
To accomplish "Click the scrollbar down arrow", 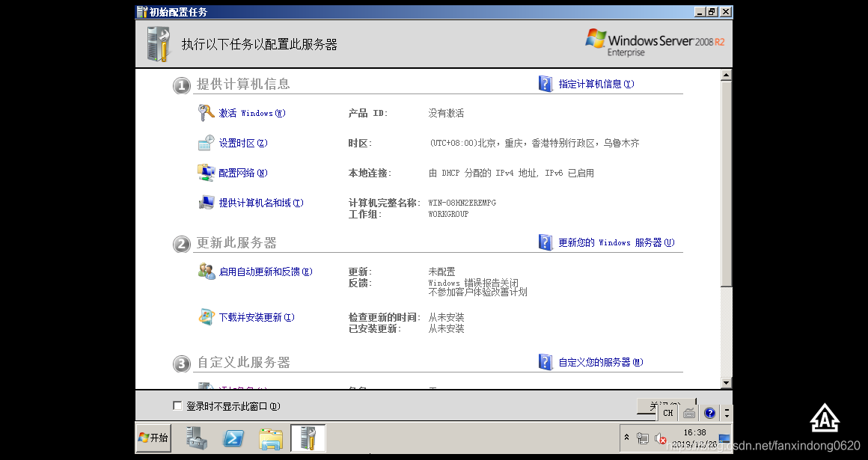I will click(x=727, y=382).
